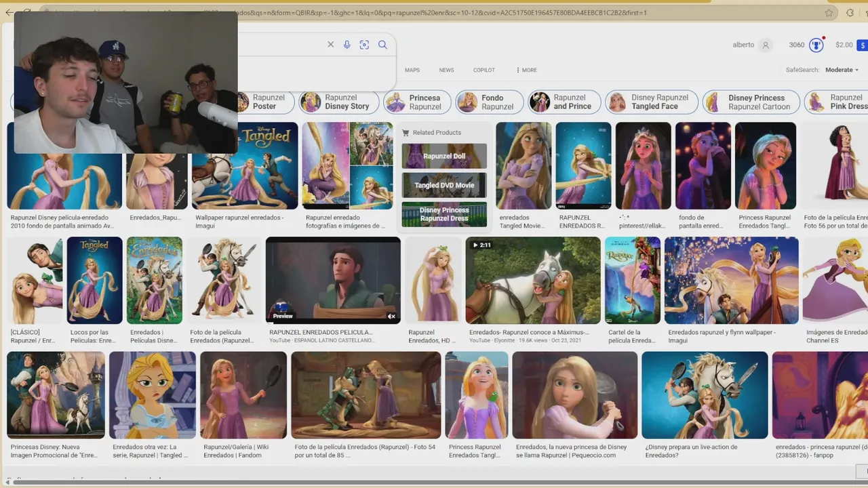868x488 pixels.
Task: Switch to the COPILOT tab
Action: tap(484, 70)
